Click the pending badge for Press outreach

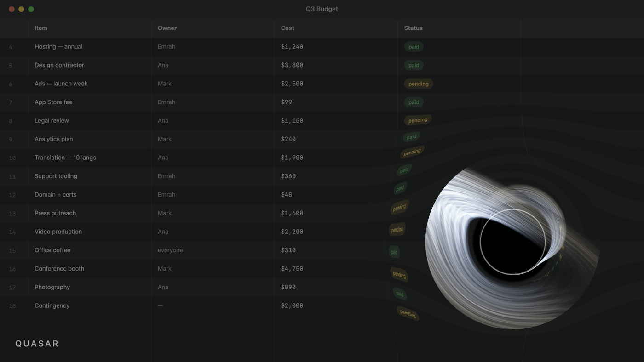pyautogui.click(x=399, y=207)
